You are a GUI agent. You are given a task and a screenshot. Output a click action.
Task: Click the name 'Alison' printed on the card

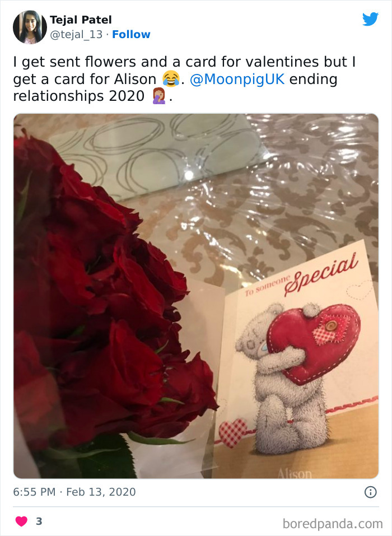[x=295, y=473]
